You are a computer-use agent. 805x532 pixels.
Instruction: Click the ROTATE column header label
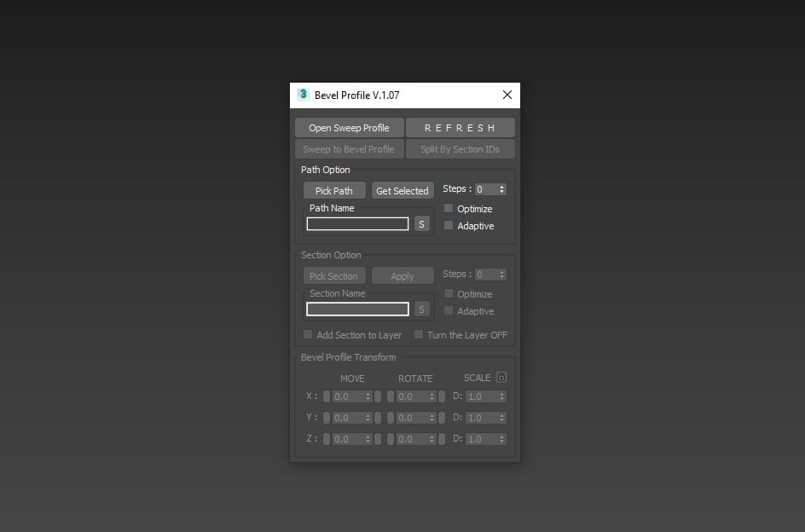point(415,379)
